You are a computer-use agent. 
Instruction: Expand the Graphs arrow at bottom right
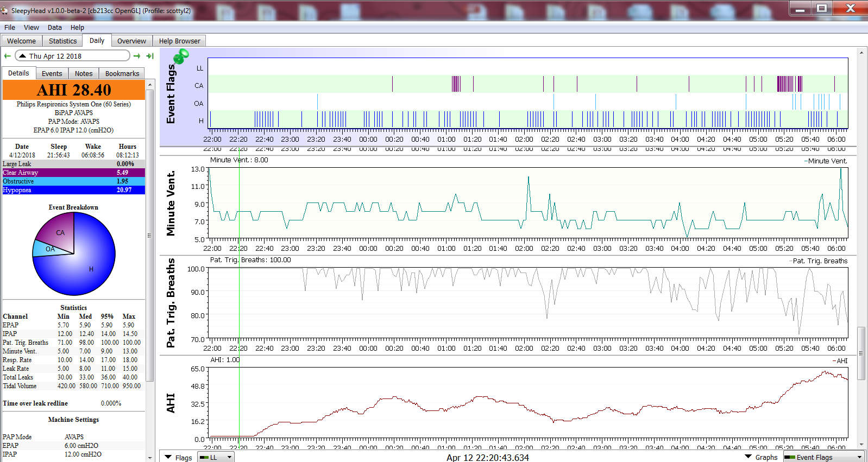[749, 457]
